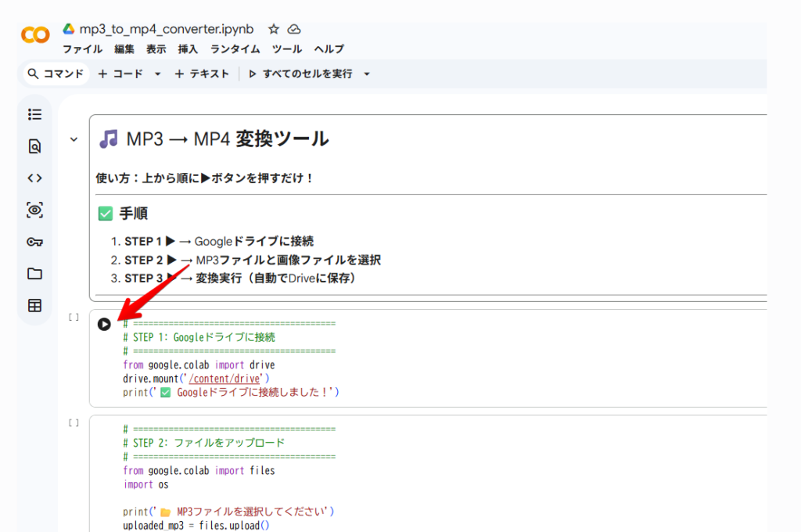Click code line from google.colab import drive
The height and width of the screenshot is (532, 801).
(x=199, y=365)
